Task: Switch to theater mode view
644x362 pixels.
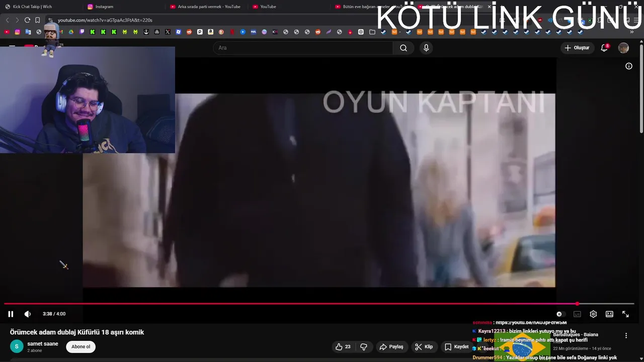Action: (x=609, y=314)
